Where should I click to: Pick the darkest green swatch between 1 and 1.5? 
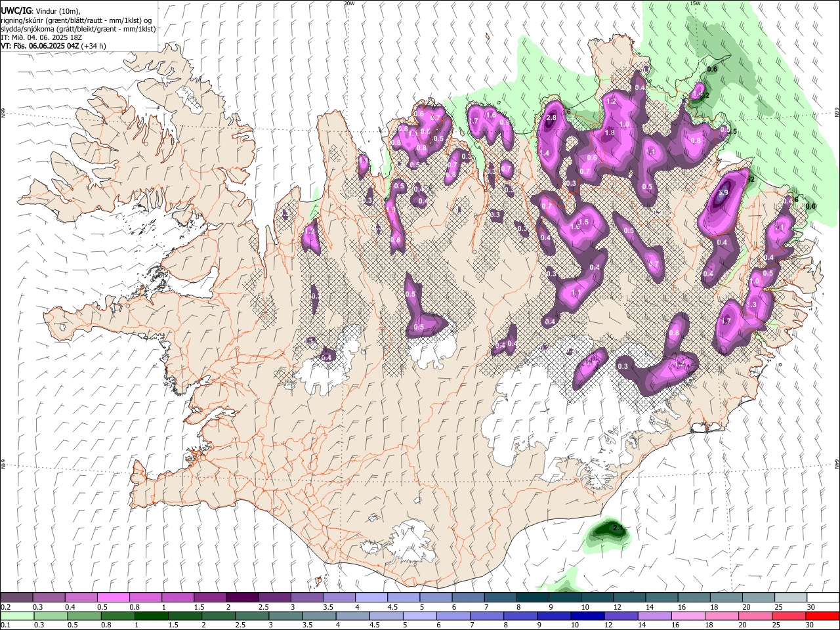tap(150, 616)
